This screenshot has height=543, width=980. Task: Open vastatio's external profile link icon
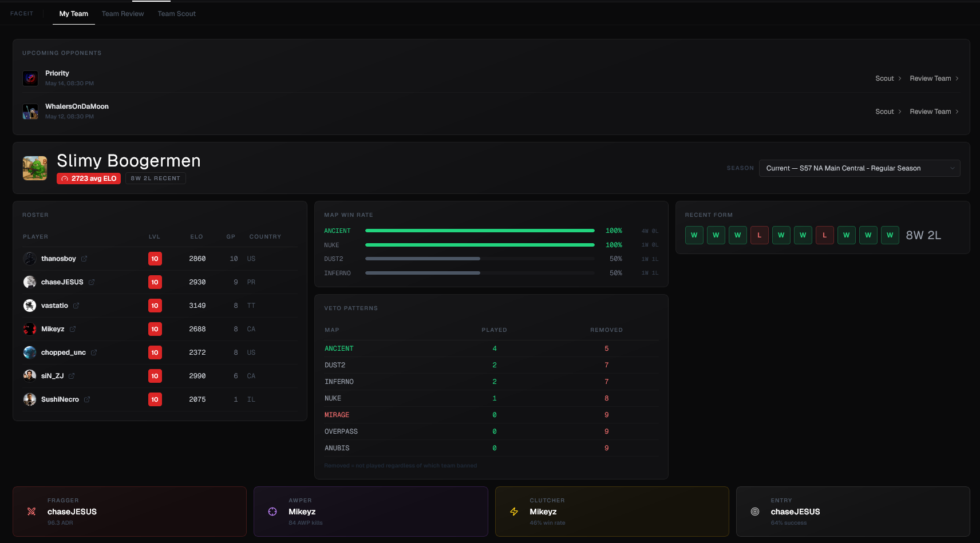point(76,306)
